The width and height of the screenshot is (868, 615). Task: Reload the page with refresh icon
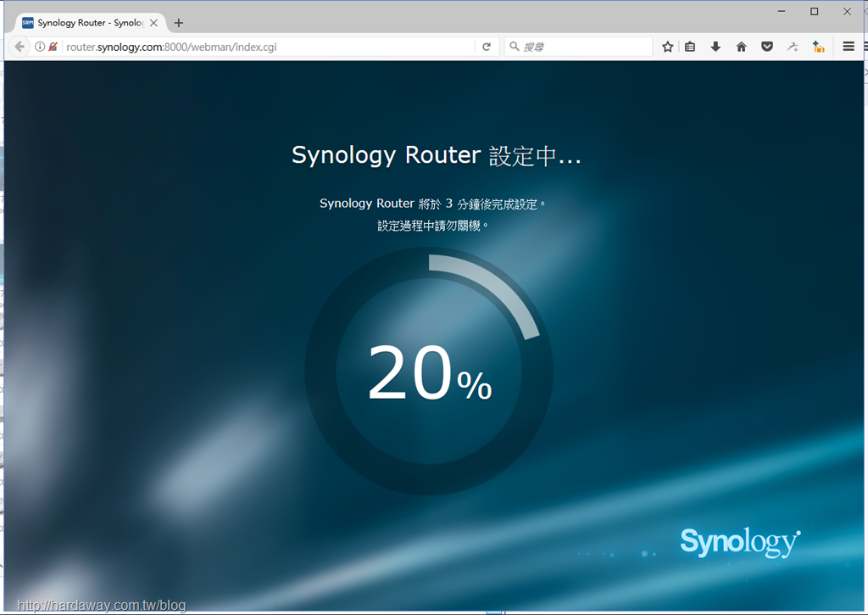[487, 47]
